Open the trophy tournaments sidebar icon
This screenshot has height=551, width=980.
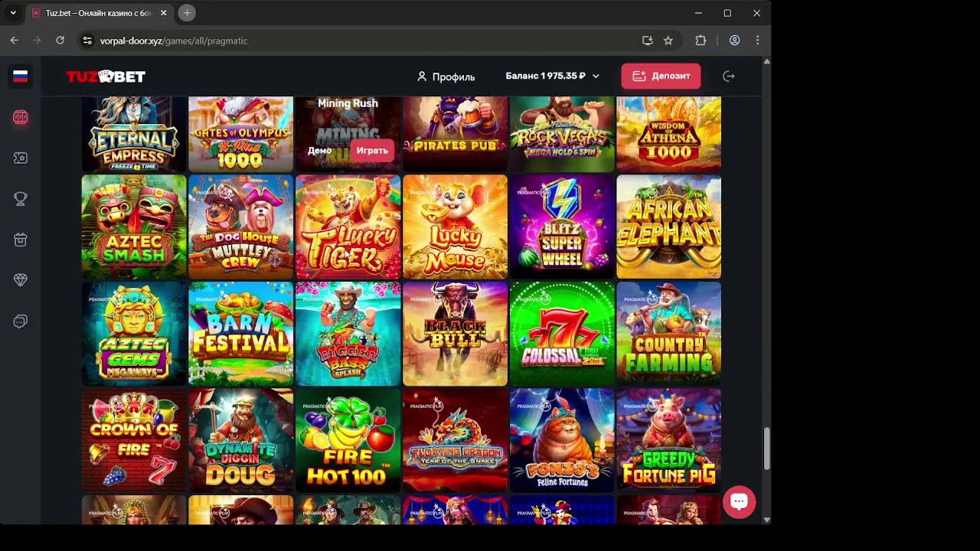21,198
